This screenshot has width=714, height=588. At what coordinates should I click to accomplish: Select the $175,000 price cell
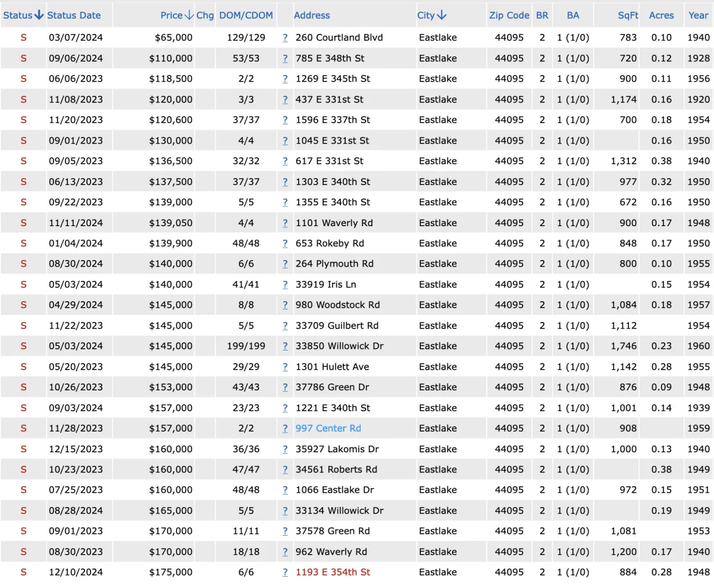(171, 572)
